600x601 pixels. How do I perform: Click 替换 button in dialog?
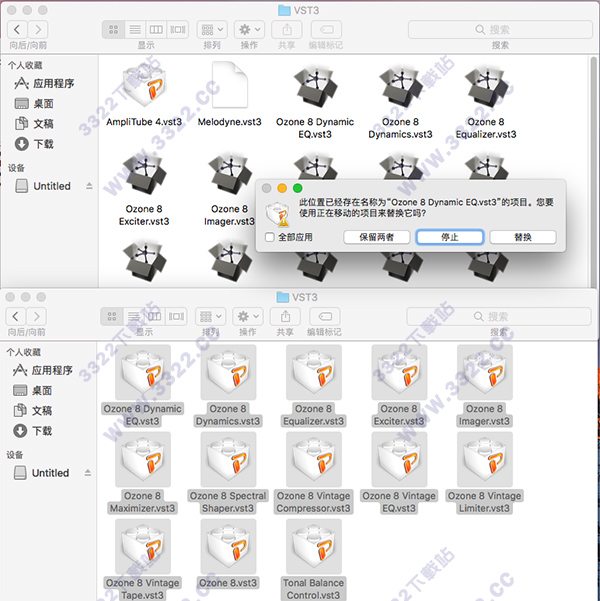[523, 237]
